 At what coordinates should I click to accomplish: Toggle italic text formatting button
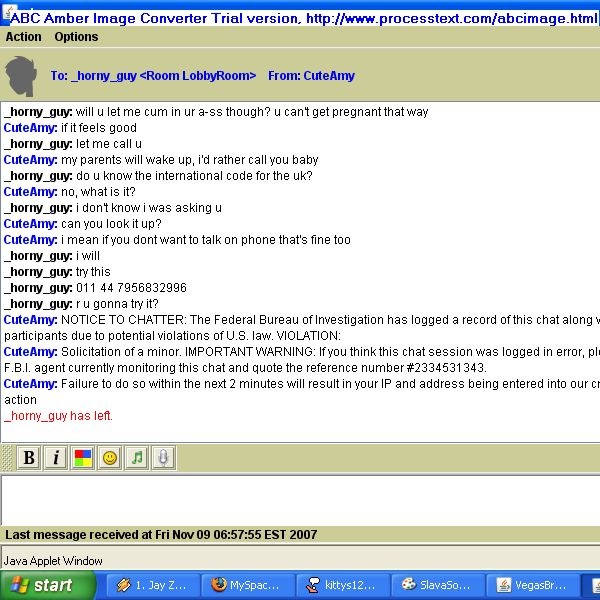click(56, 457)
